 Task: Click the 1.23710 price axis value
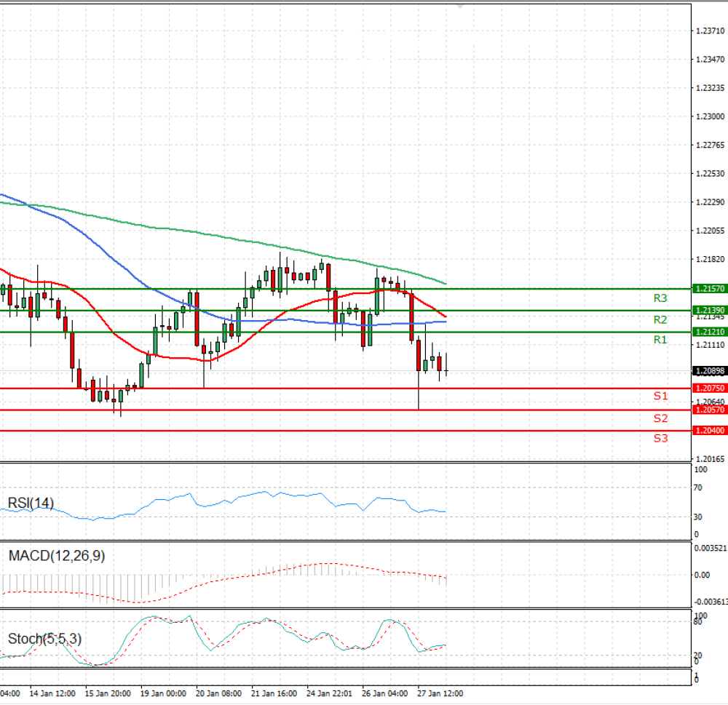(711, 31)
